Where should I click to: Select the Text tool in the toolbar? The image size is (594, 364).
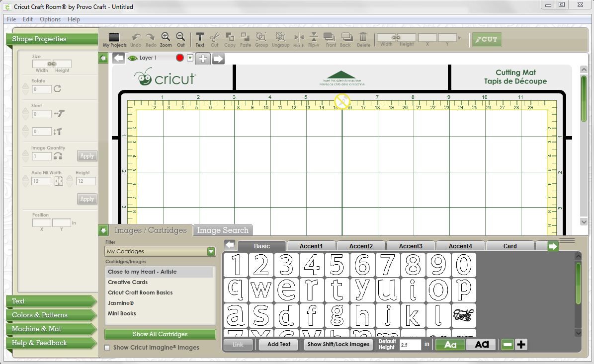200,37
